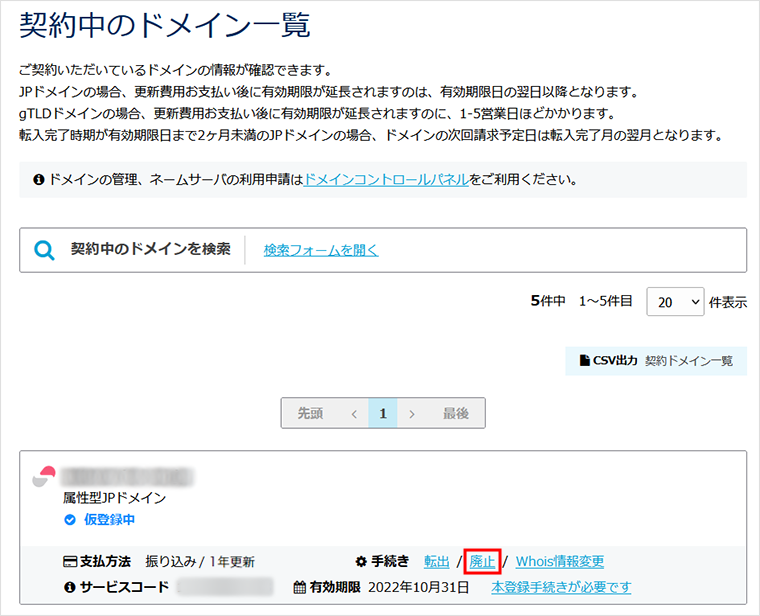
Task: Click the magnifying glass search icon
Action: 45,250
